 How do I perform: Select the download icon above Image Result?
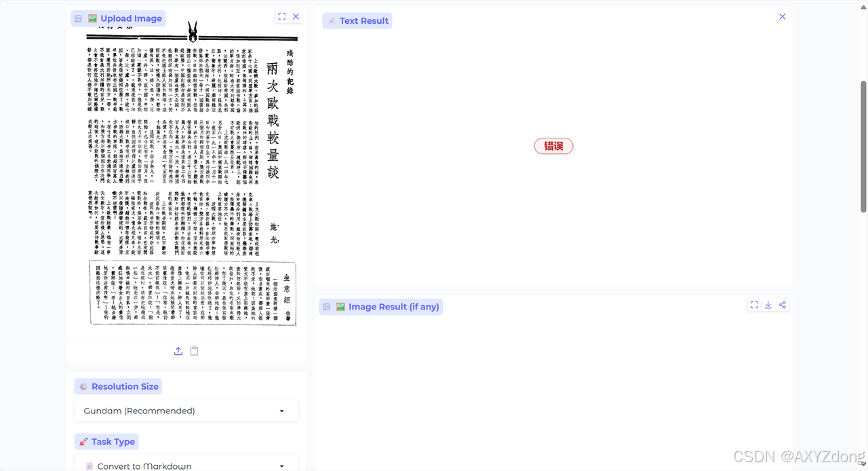tap(768, 305)
